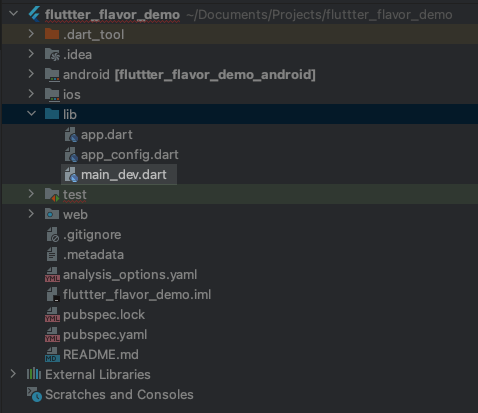Click the test folder icon
This screenshot has width=478, height=413.
click(52, 195)
